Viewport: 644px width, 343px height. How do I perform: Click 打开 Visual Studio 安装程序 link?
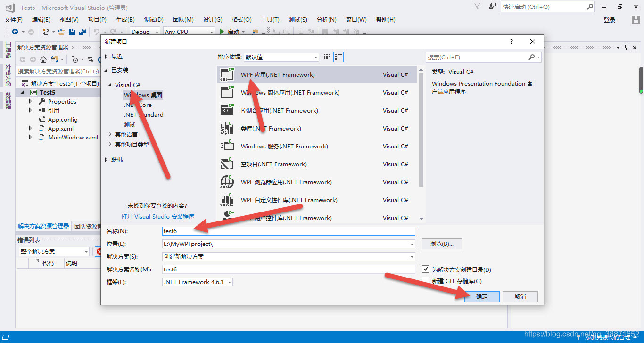[157, 217]
